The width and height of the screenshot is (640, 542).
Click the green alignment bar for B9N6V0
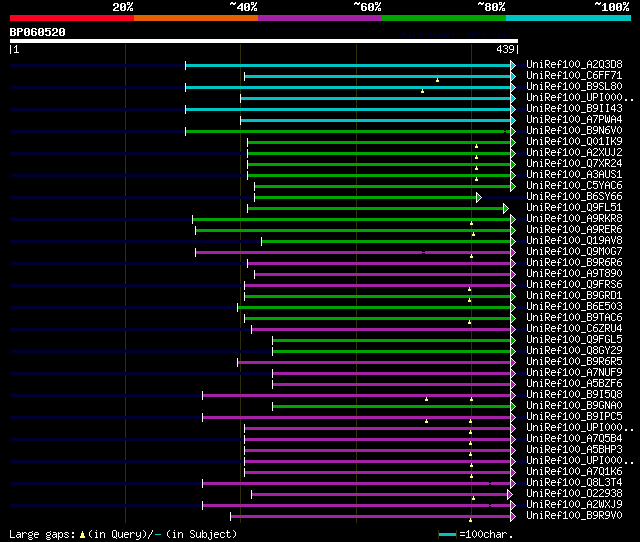click(348, 131)
